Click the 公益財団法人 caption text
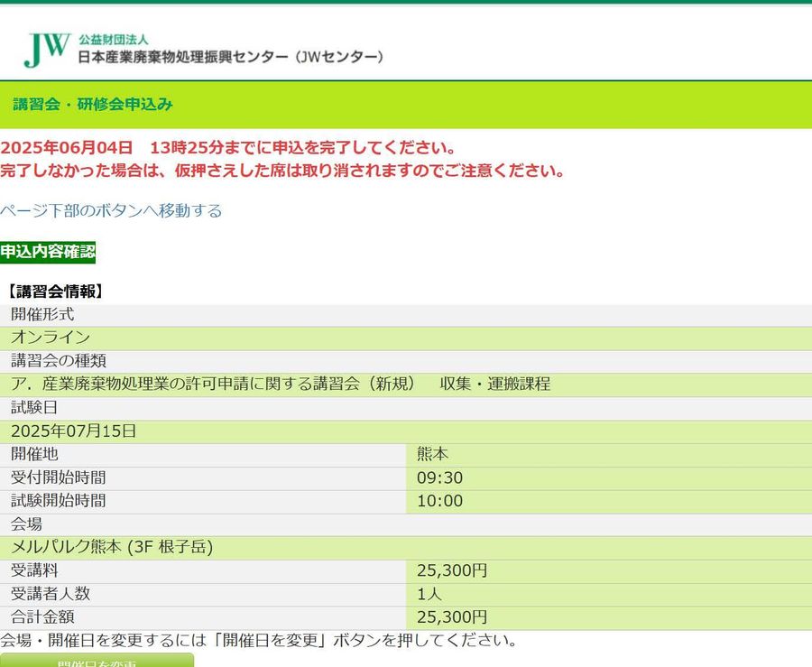This screenshot has height=667, width=812. tap(114, 40)
